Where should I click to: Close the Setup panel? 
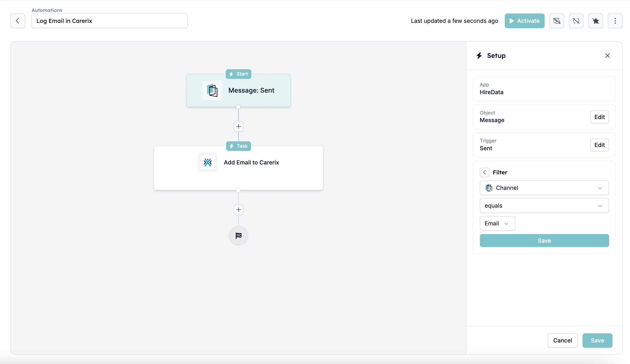click(x=607, y=56)
